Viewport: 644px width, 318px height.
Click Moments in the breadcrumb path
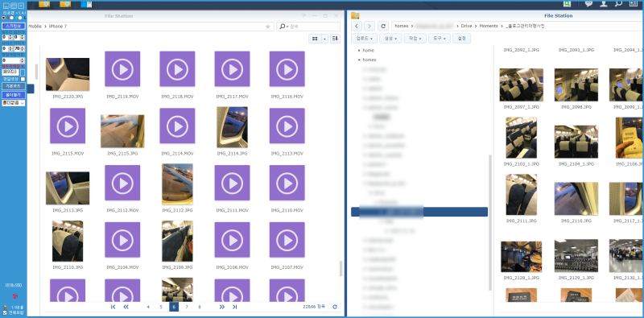point(488,26)
